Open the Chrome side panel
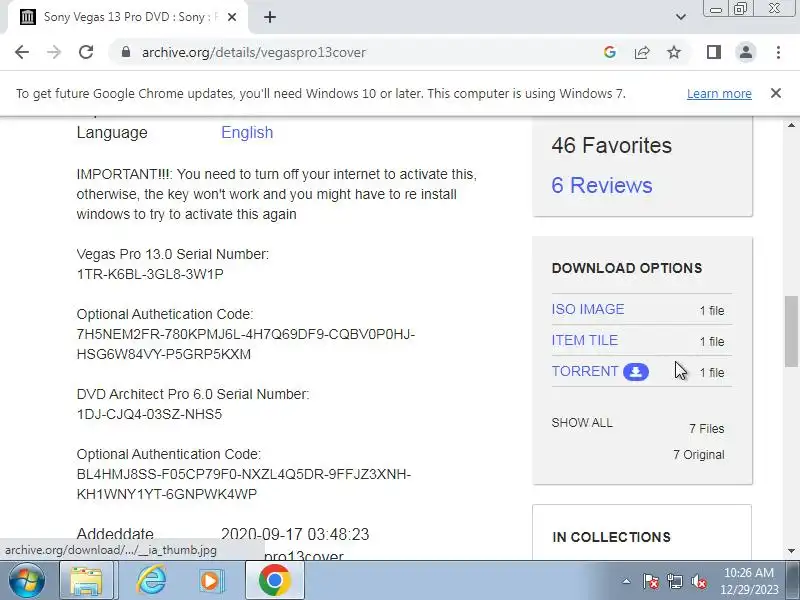800x600 pixels. (x=714, y=52)
